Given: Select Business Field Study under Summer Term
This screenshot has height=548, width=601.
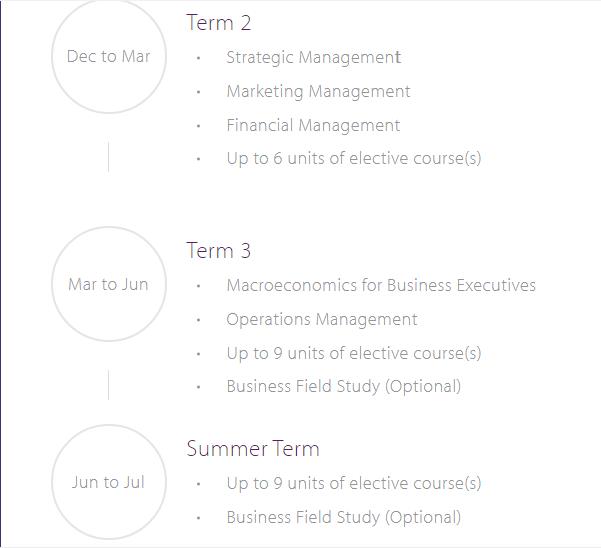Looking at the screenshot, I should [x=343, y=517].
